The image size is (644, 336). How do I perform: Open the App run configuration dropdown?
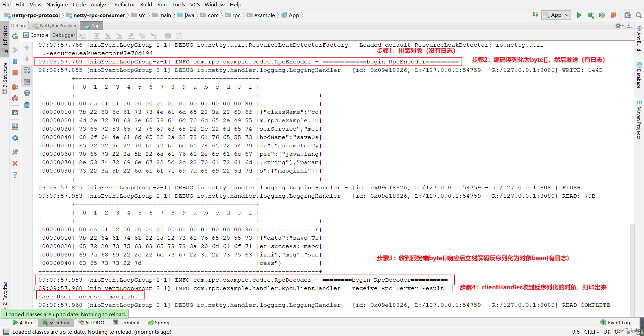click(556, 15)
